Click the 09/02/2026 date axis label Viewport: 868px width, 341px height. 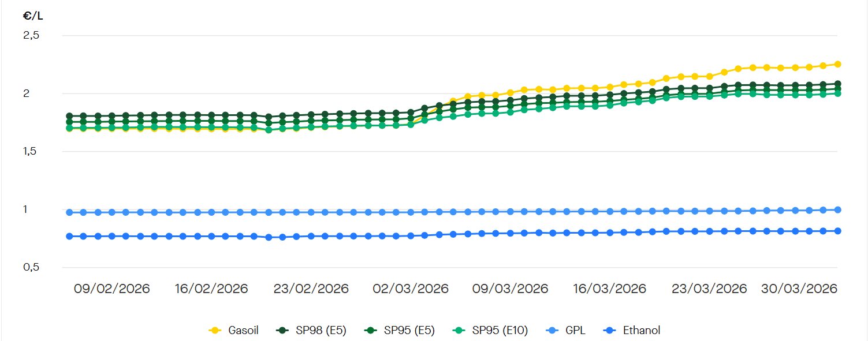pyautogui.click(x=111, y=288)
